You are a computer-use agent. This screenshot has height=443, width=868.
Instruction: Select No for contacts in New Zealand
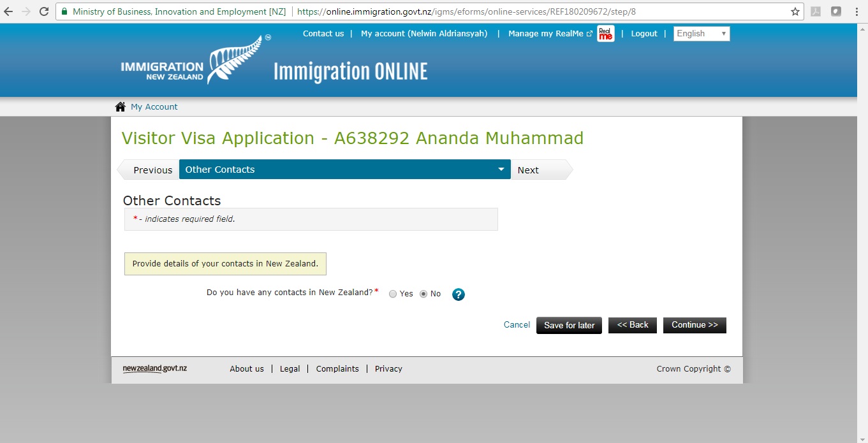(x=423, y=294)
